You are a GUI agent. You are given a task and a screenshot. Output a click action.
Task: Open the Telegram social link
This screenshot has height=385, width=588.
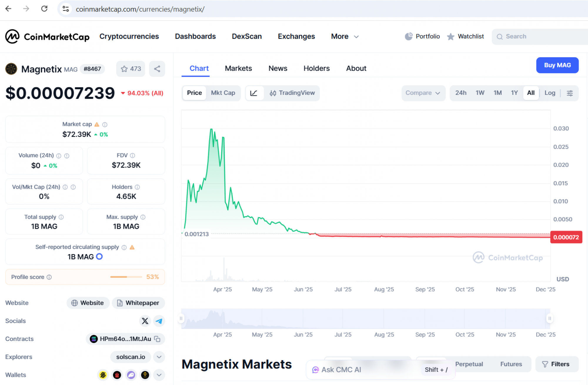coord(159,321)
